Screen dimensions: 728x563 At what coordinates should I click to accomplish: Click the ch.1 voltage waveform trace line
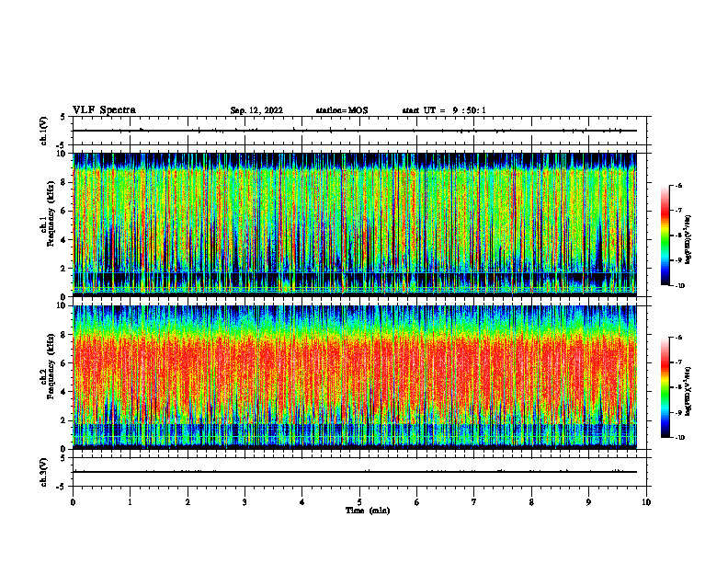click(355, 131)
